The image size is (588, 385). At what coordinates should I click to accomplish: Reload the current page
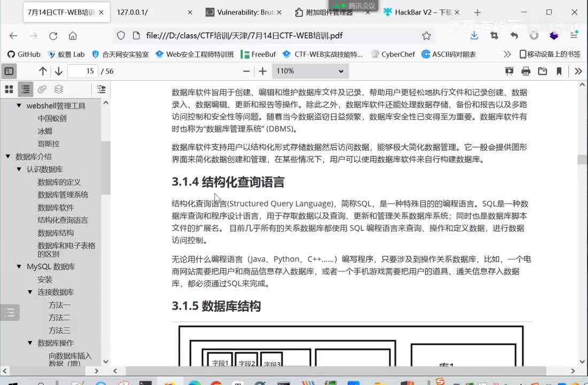[x=53, y=36]
